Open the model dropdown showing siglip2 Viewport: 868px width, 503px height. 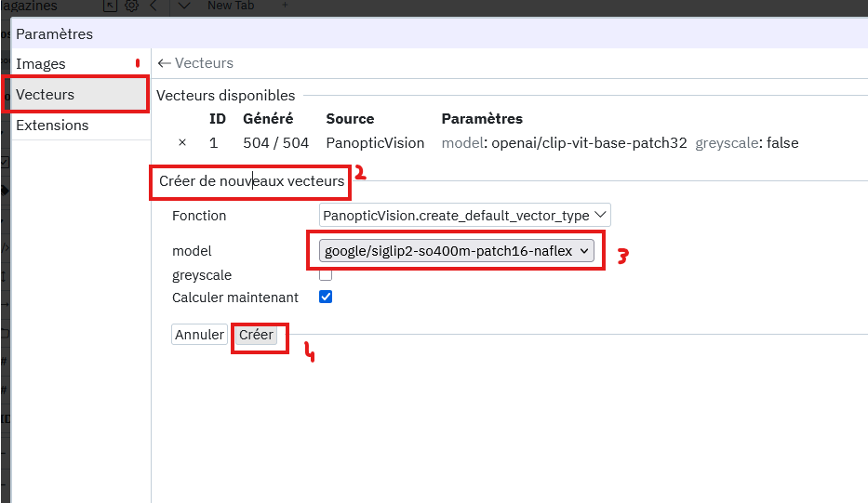457,251
